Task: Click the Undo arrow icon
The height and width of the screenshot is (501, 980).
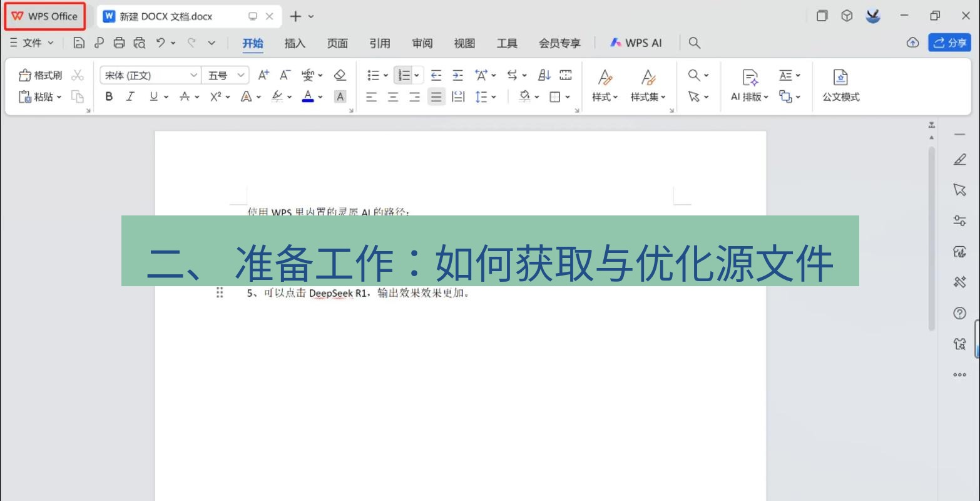Action: (x=161, y=43)
